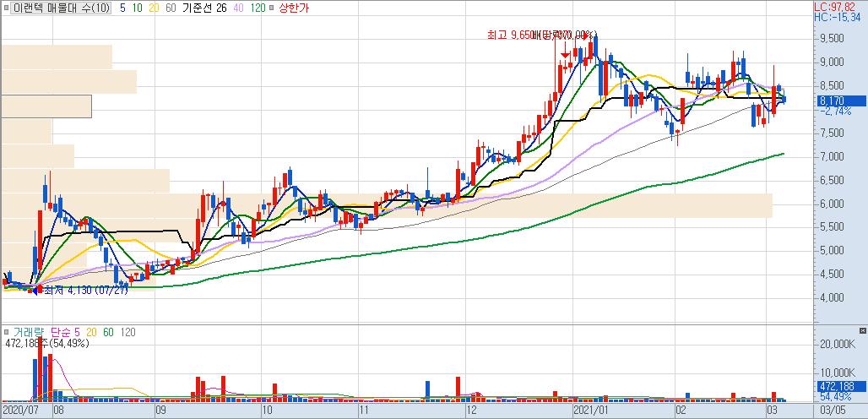Click the 03 month label on date axis

771,411
